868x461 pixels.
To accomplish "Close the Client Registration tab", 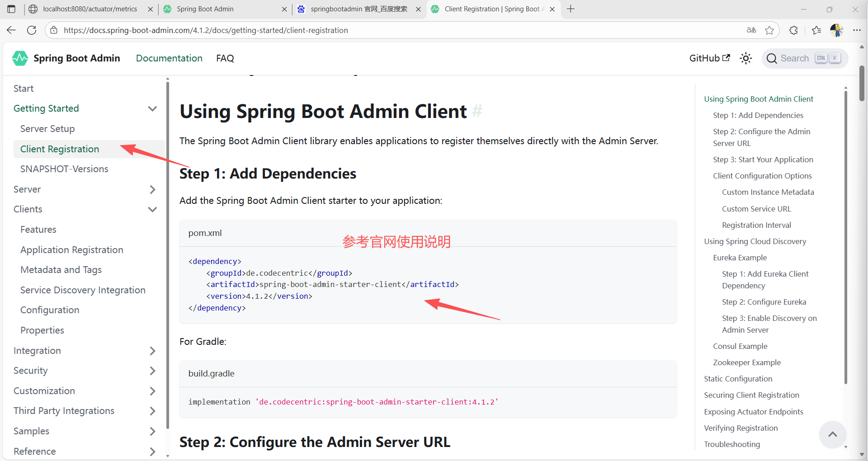I will (552, 9).
